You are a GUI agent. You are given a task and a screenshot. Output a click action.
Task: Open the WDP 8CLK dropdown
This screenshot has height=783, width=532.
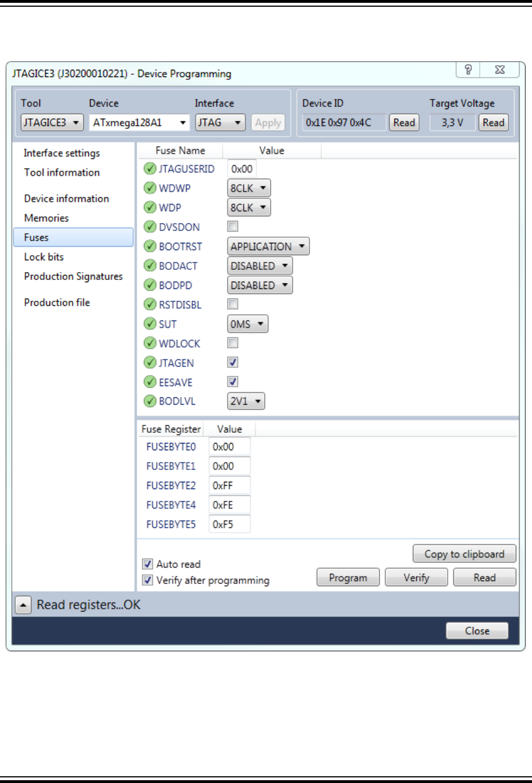click(x=249, y=207)
